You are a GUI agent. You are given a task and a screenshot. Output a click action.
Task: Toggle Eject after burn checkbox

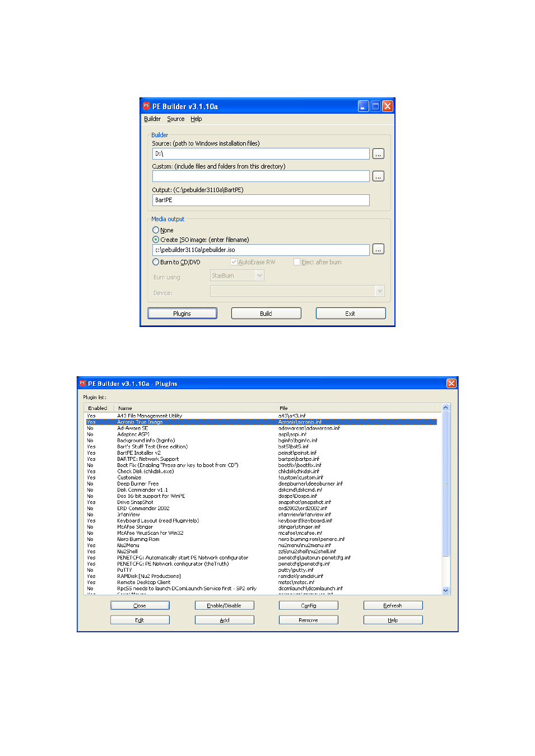coord(297,262)
